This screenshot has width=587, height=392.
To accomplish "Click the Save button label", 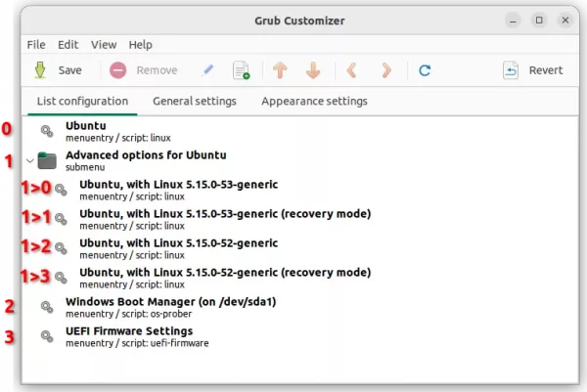I will coord(70,70).
